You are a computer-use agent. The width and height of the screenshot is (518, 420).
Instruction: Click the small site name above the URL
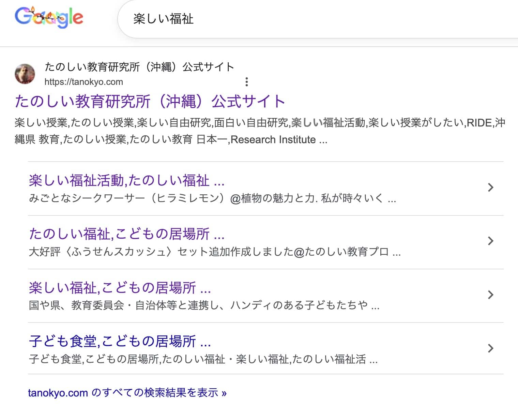(139, 67)
